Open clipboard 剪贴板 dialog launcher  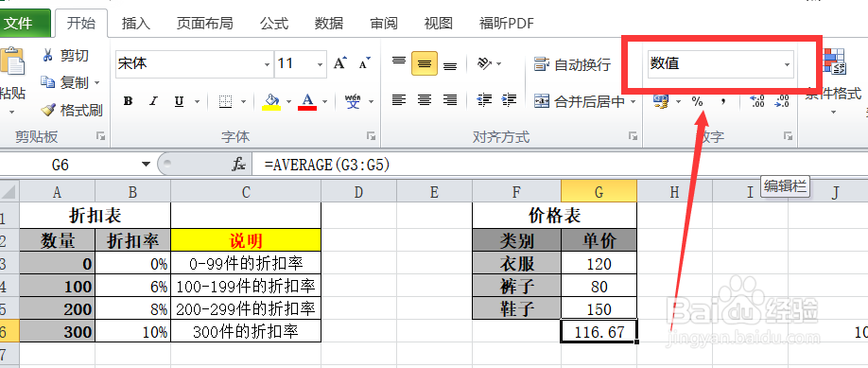(x=100, y=136)
